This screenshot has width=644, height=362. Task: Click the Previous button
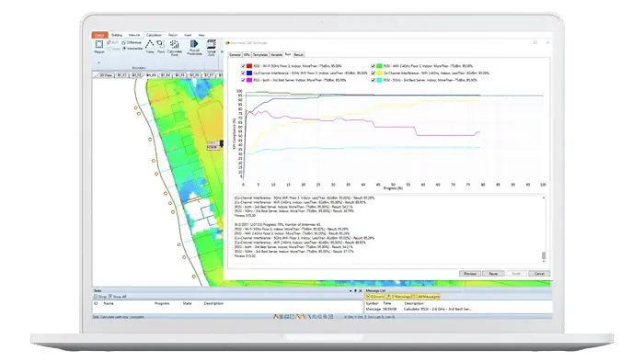(x=470, y=274)
